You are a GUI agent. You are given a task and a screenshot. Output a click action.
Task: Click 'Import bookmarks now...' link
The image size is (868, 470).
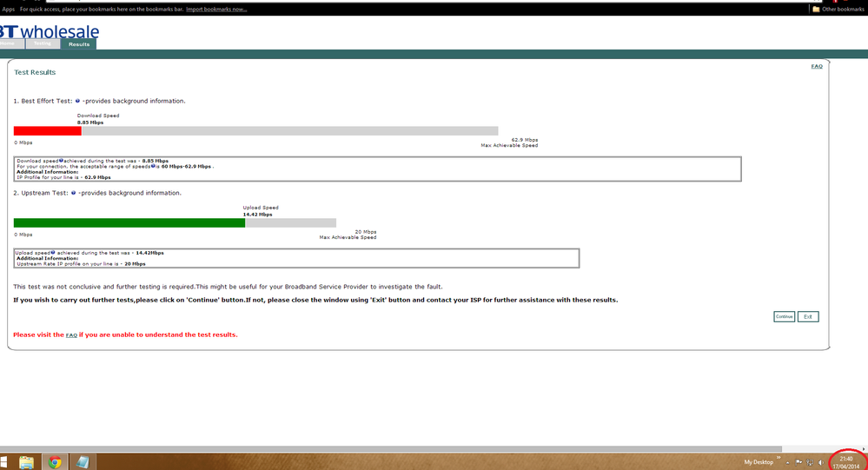pyautogui.click(x=216, y=10)
